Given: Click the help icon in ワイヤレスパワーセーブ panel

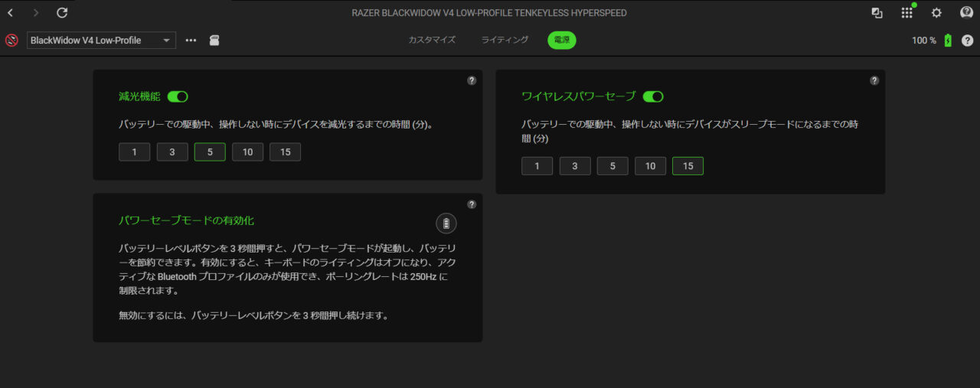Looking at the screenshot, I should [x=874, y=80].
